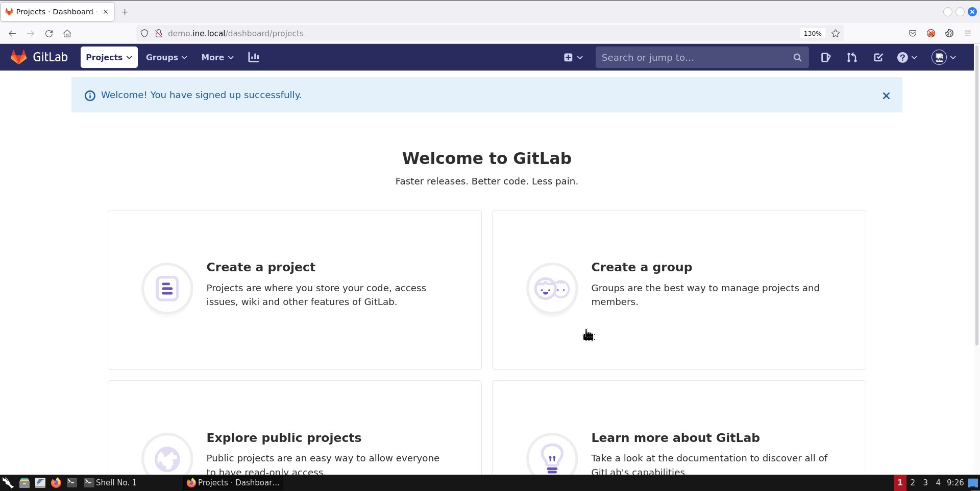Screen dimensions: 980x491
Task: Switch to workspace 4
Action: pyautogui.click(x=938, y=483)
